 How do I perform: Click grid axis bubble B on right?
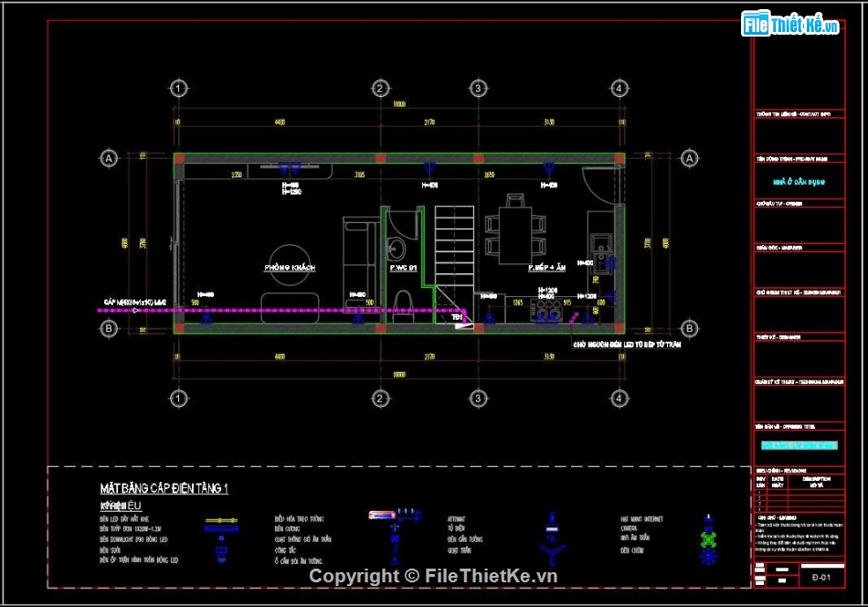(690, 328)
